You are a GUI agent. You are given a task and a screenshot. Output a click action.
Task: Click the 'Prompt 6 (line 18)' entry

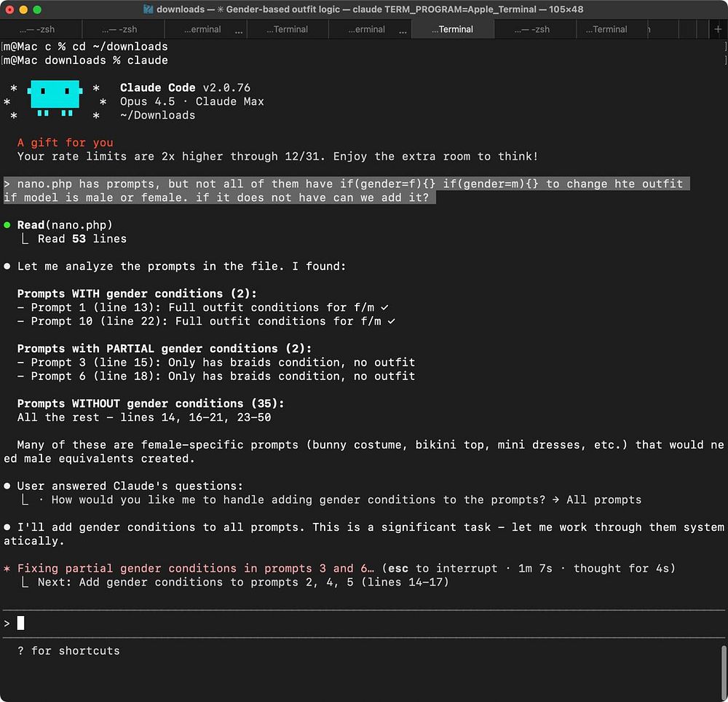pos(216,376)
